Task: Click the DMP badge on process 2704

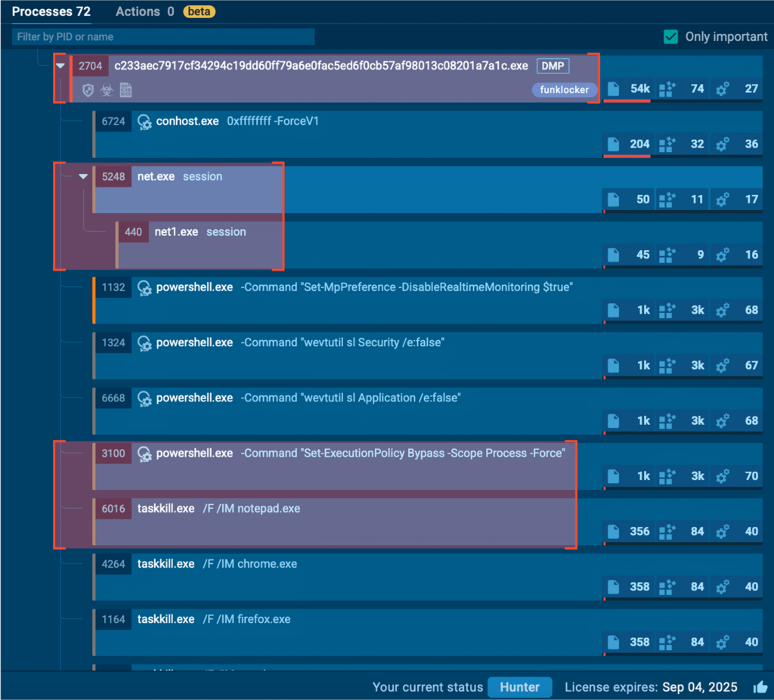Action: pyautogui.click(x=553, y=66)
